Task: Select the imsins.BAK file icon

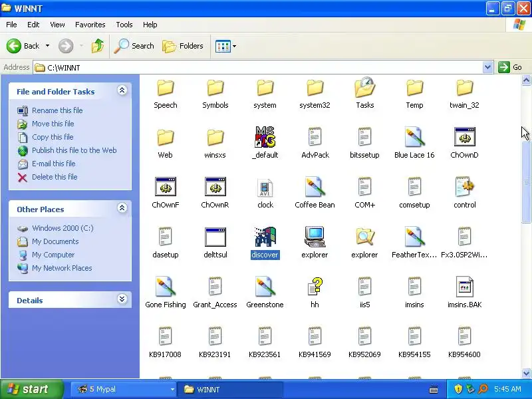Action: [x=464, y=287]
